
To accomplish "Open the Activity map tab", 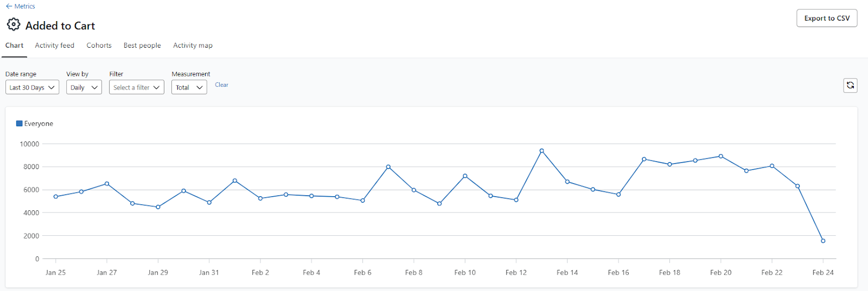I will coord(193,46).
